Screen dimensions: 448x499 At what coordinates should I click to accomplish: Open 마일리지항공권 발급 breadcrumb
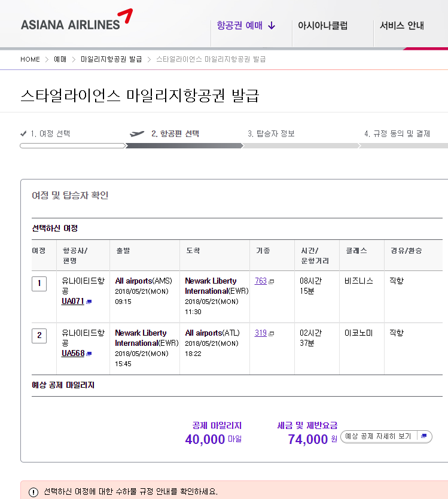tap(111, 59)
